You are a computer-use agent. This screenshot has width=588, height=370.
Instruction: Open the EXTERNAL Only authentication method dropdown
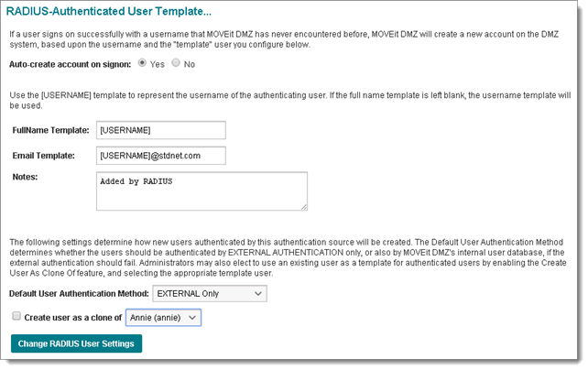(209, 293)
